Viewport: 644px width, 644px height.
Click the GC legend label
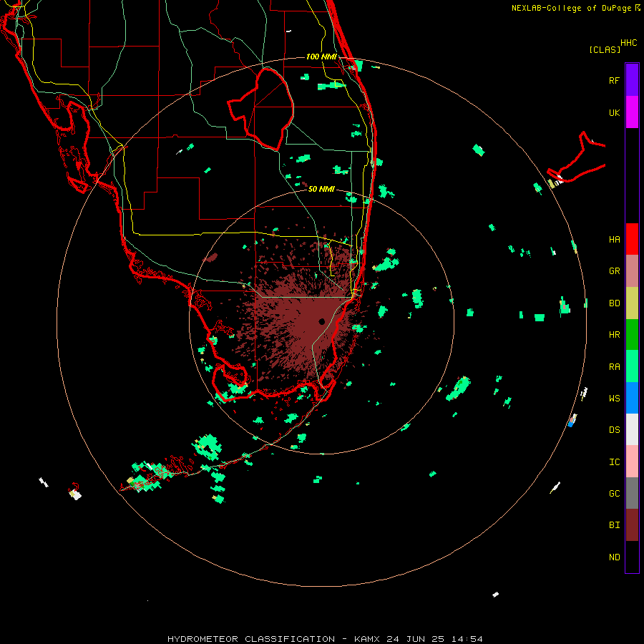point(614,494)
